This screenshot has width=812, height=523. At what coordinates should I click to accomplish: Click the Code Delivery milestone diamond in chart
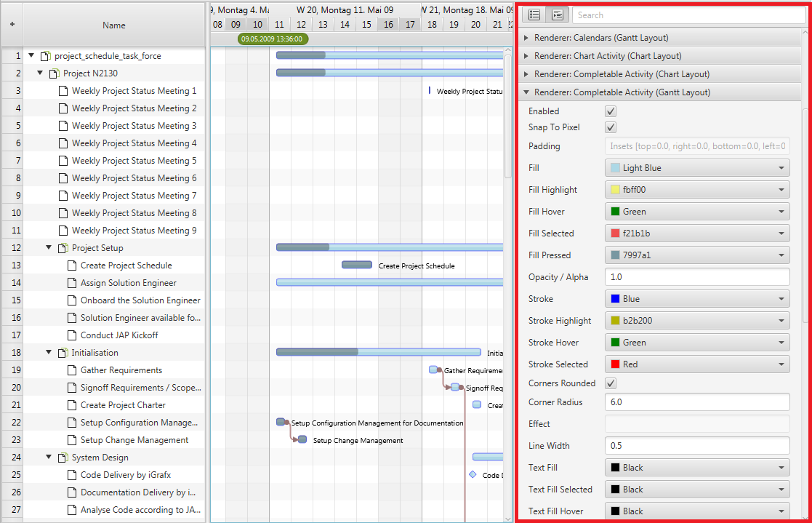point(473,474)
